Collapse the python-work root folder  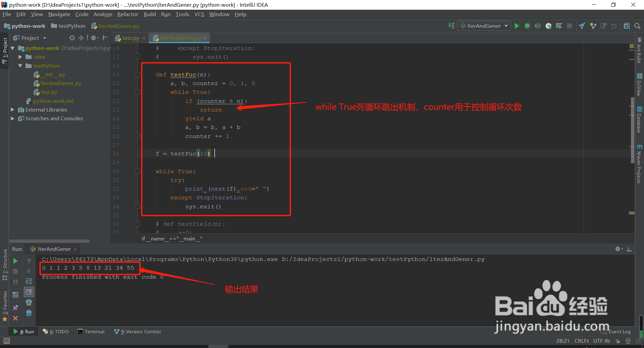(x=12, y=48)
